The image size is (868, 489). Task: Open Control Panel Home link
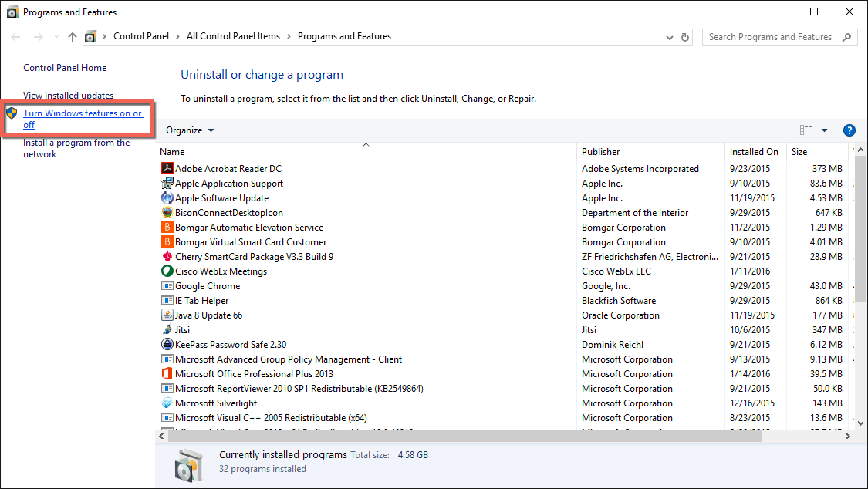coord(65,67)
